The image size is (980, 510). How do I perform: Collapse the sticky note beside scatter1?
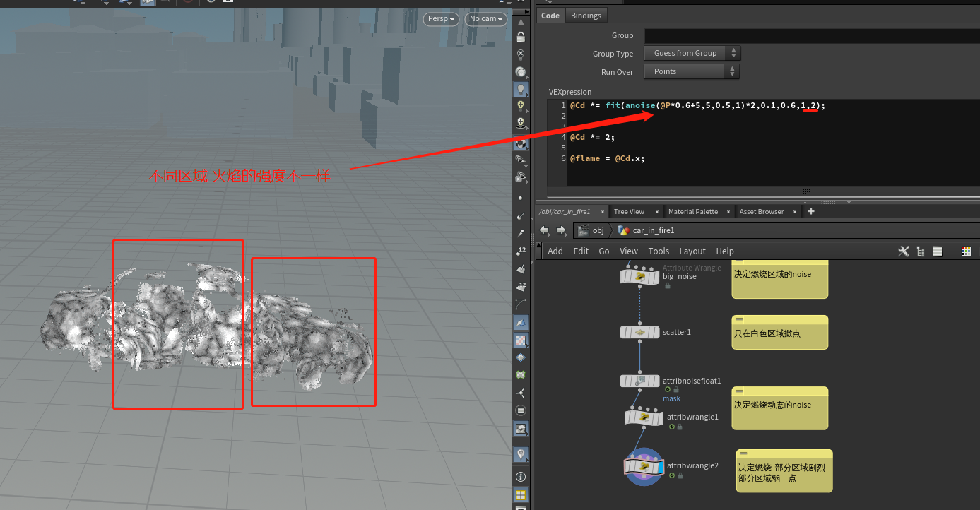tap(740, 319)
